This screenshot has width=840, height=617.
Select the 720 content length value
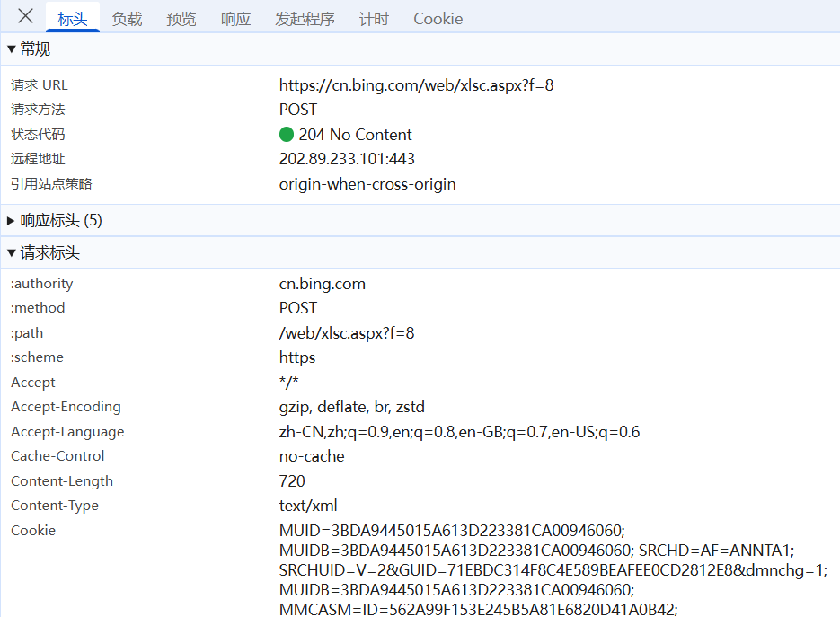point(292,481)
